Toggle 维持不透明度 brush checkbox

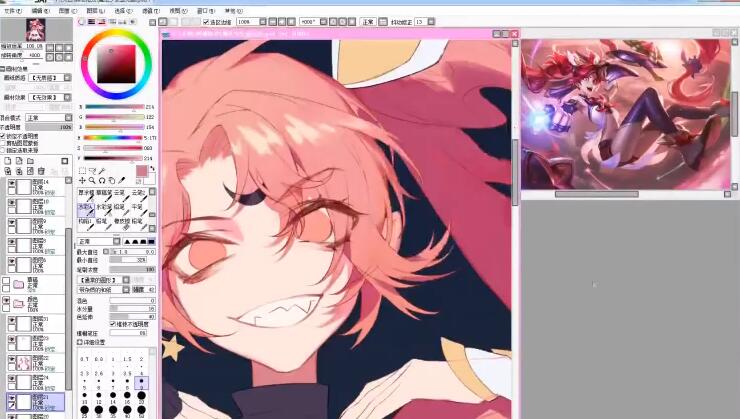tap(113, 324)
